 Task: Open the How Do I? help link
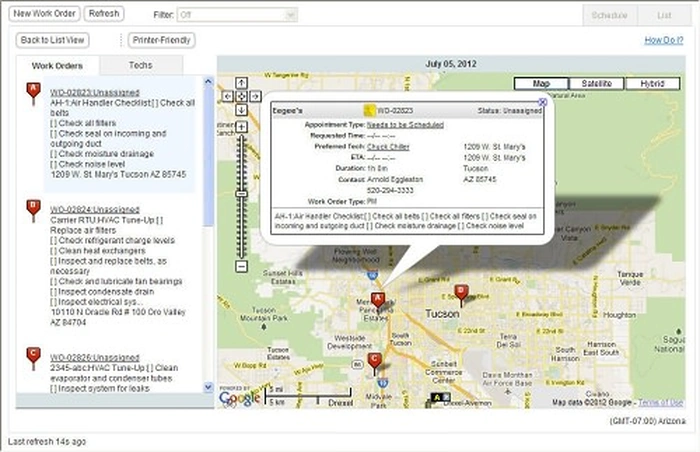(663, 40)
